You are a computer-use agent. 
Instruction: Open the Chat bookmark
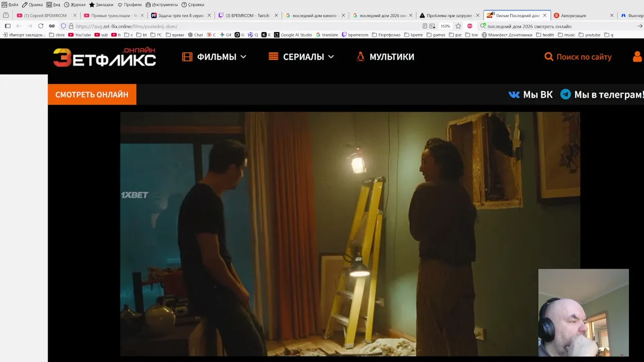pyautogui.click(x=195, y=35)
